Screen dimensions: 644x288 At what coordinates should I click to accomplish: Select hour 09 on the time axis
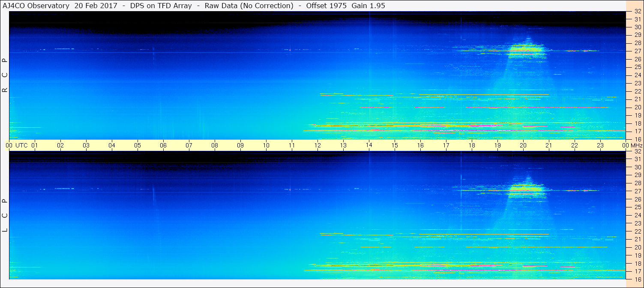[x=240, y=145]
